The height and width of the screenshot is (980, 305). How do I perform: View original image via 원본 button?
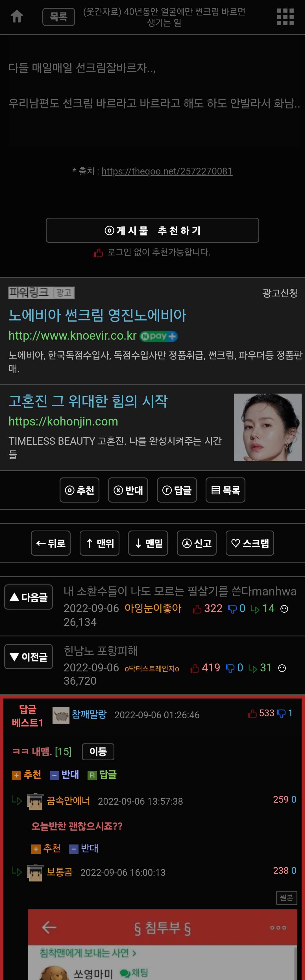[286, 898]
